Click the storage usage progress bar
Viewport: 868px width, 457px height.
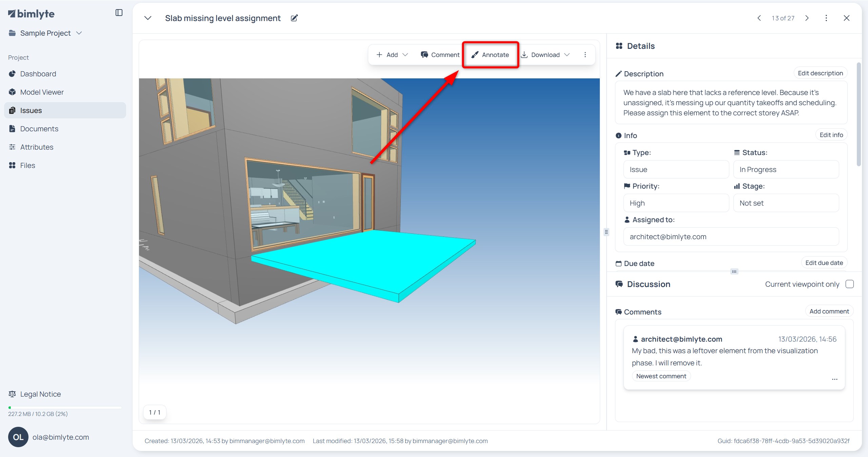point(65,407)
